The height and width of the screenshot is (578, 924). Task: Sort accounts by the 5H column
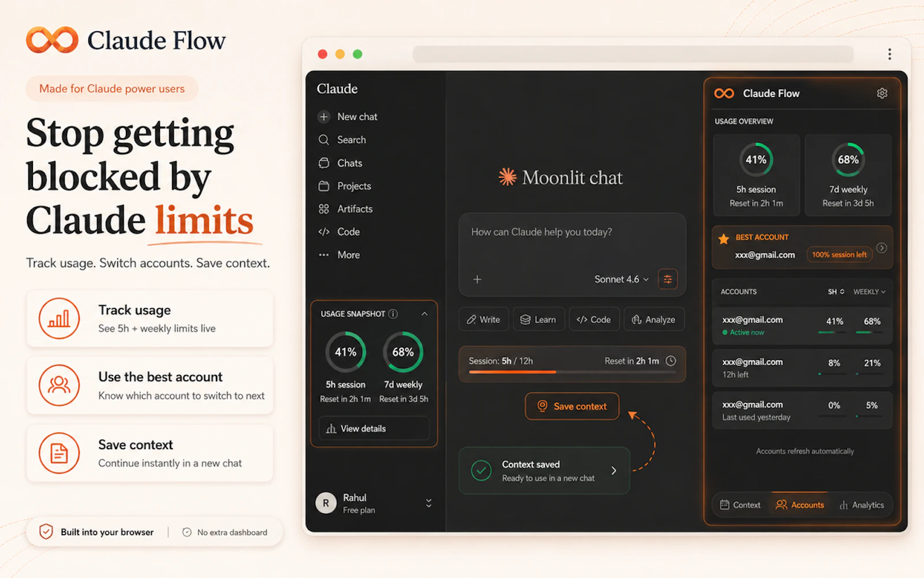click(836, 292)
